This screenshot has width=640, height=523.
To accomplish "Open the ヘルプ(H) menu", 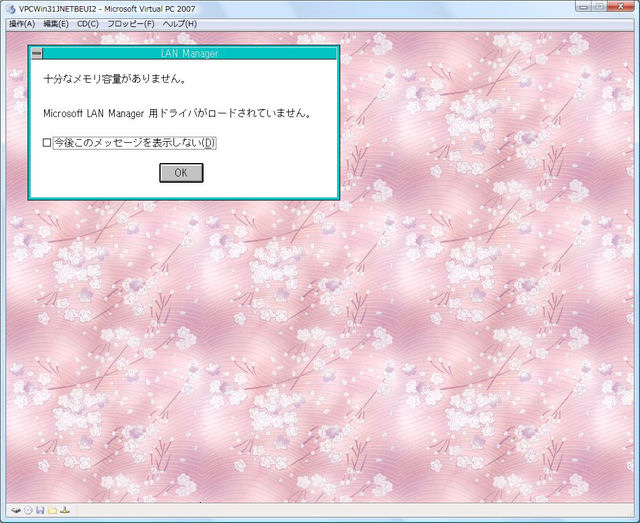I will 180,24.
